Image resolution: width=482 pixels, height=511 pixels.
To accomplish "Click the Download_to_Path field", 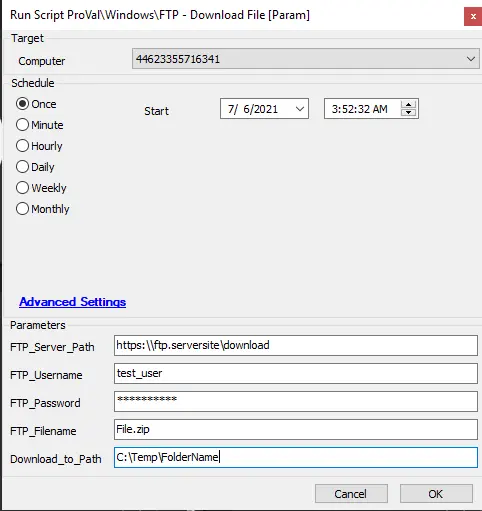I will [296, 458].
